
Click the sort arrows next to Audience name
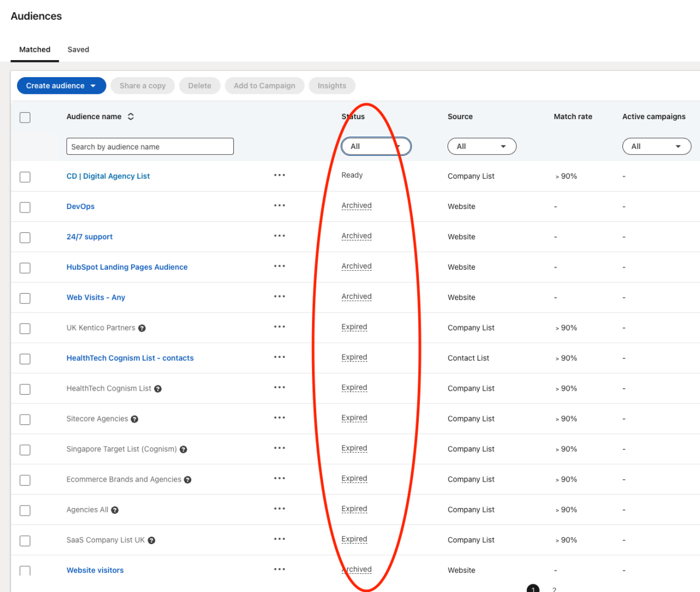pyautogui.click(x=131, y=117)
